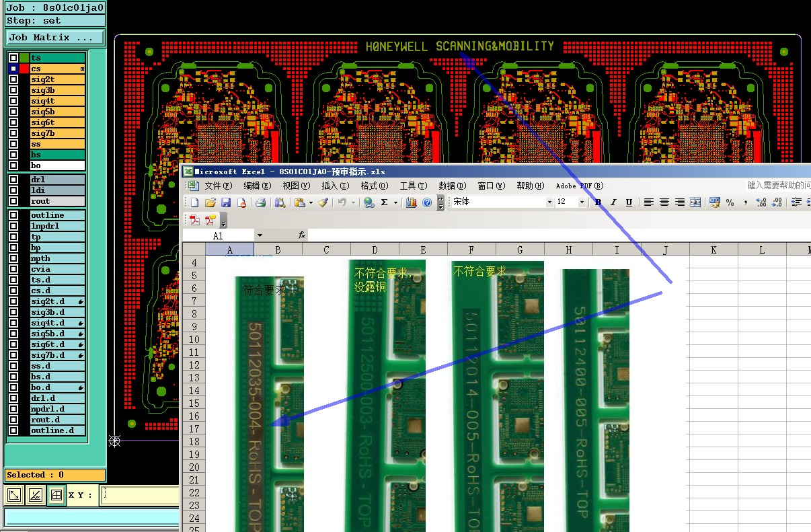The width and height of the screenshot is (811, 532).
Task: Click the Open folder icon in Excel
Action: click(210, 202)
